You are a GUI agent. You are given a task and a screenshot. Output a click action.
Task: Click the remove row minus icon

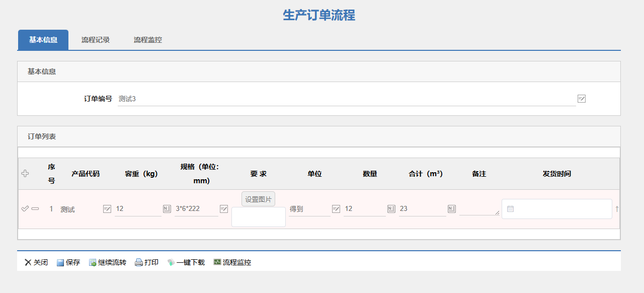35,209
